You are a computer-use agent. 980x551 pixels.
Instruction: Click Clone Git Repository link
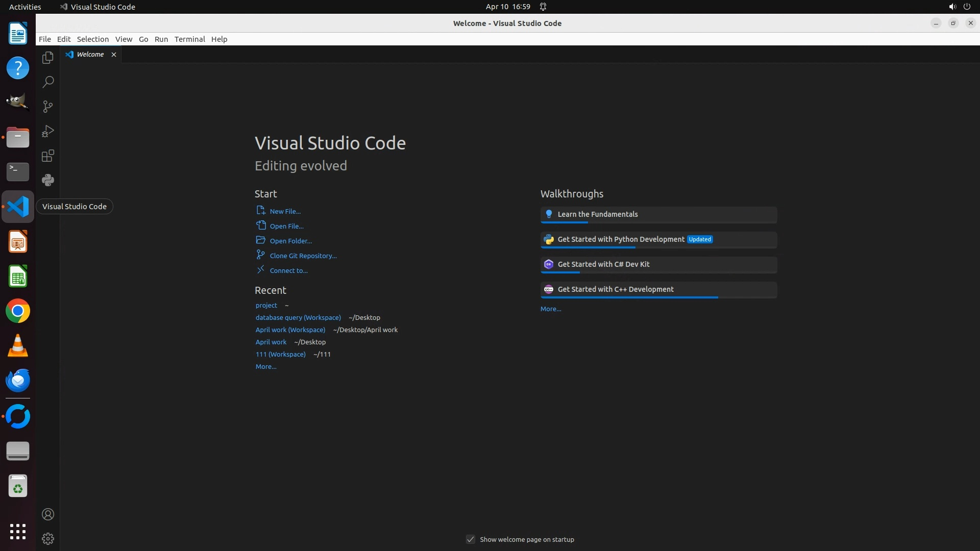(303, 256)
